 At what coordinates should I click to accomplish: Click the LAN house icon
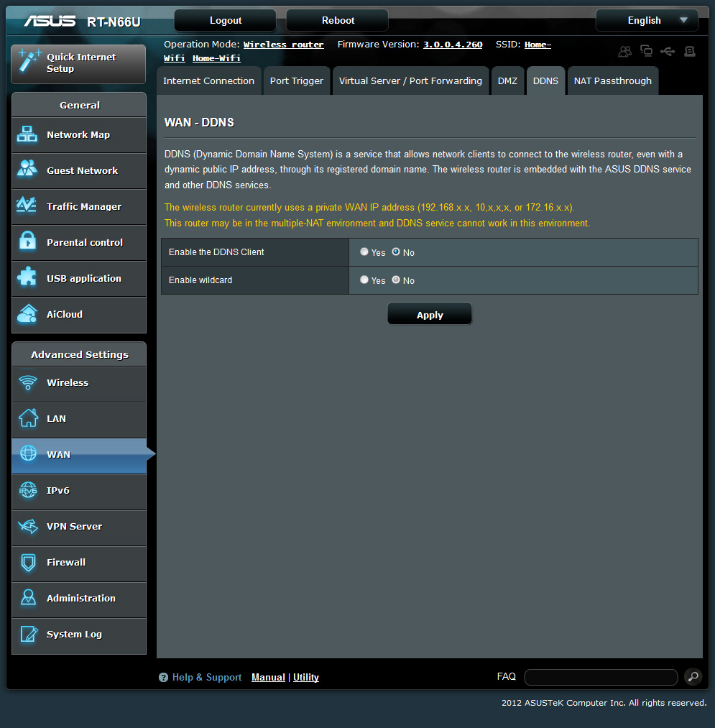pyautogui.click(x=28, y=418)
